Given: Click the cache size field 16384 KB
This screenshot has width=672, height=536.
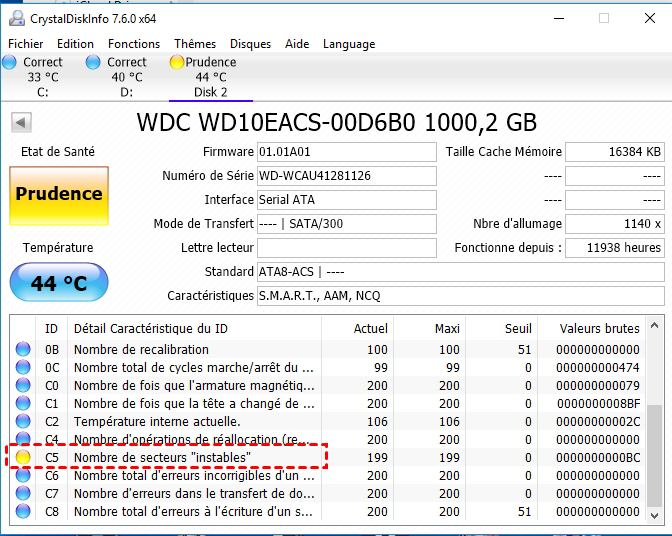Looking at the screenshot, I should (615, 152).
